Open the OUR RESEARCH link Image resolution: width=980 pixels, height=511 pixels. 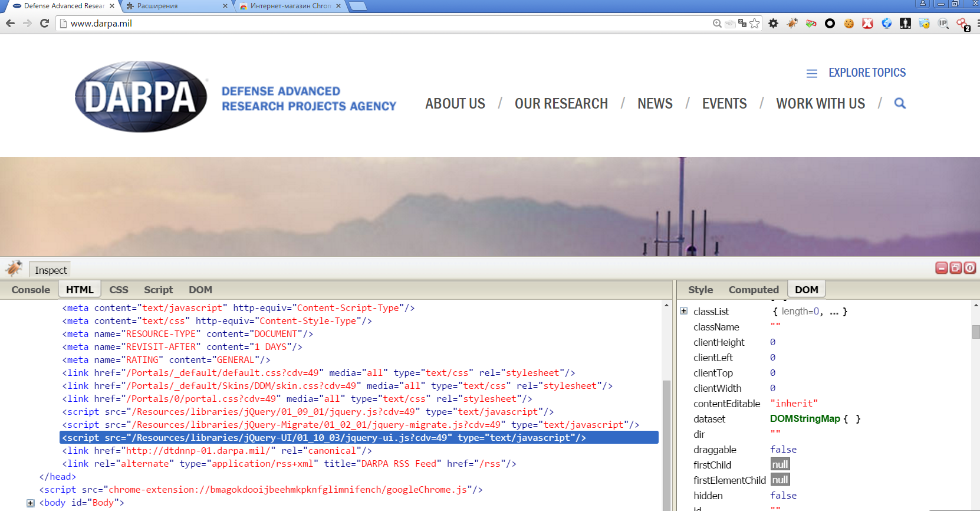[x=561, y=103]
